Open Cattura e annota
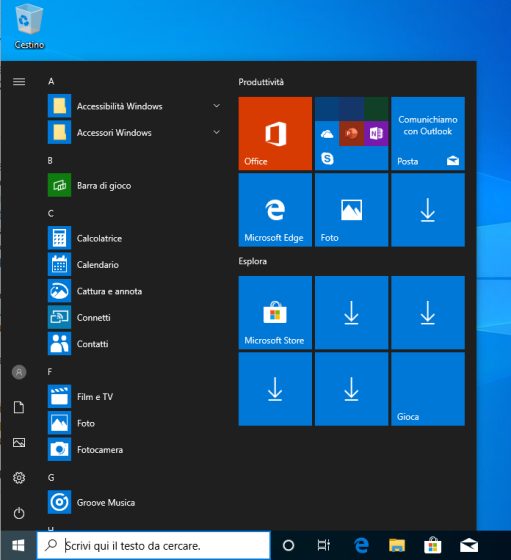 [x=136, y=291]
